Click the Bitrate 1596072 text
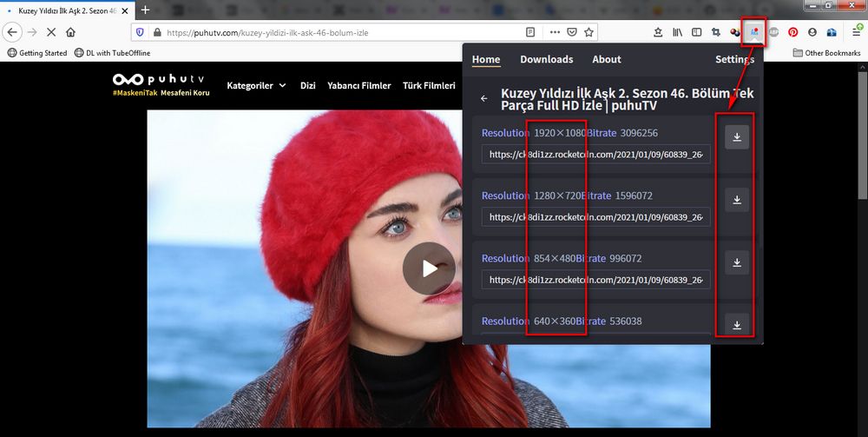This screenshot has height=437, width=868. pos(617,195)
